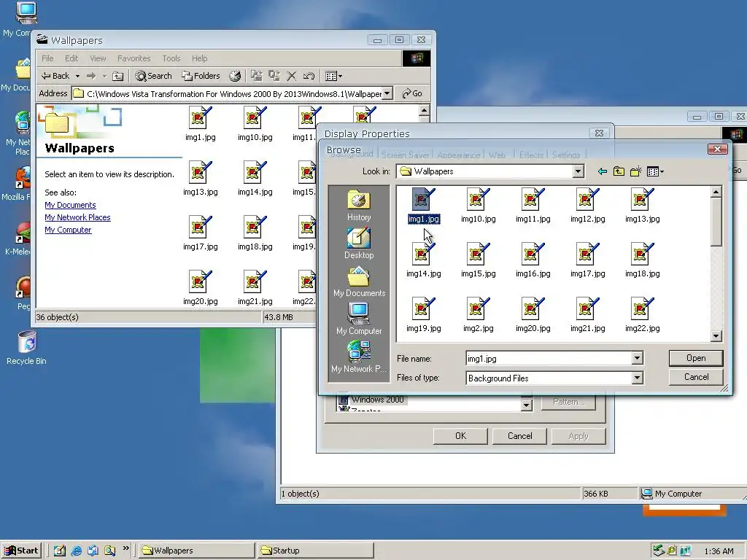Click Back button in Wallpapers toolbar
The image size is (747, 560).
55,76
